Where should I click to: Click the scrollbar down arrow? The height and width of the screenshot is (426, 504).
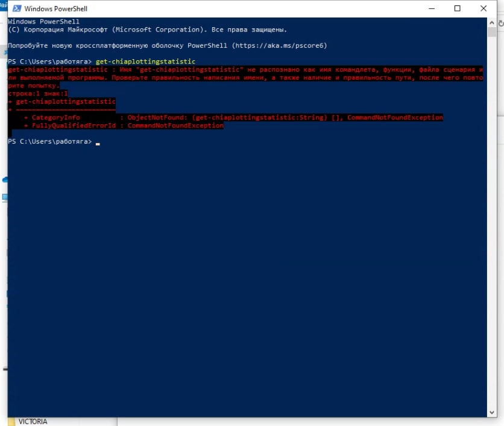coord(492,413)
